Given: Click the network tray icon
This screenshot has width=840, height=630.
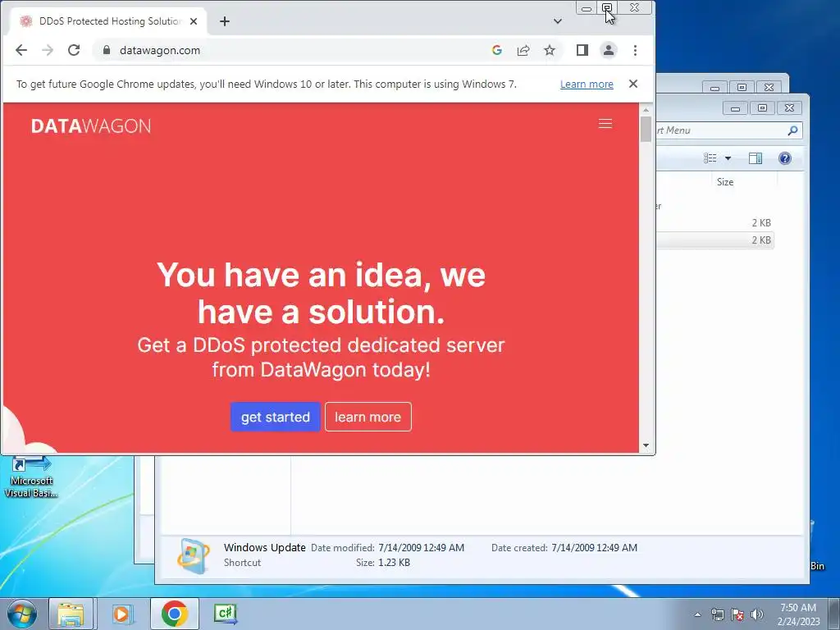Looking at the screenshot, I should point(717,614).
